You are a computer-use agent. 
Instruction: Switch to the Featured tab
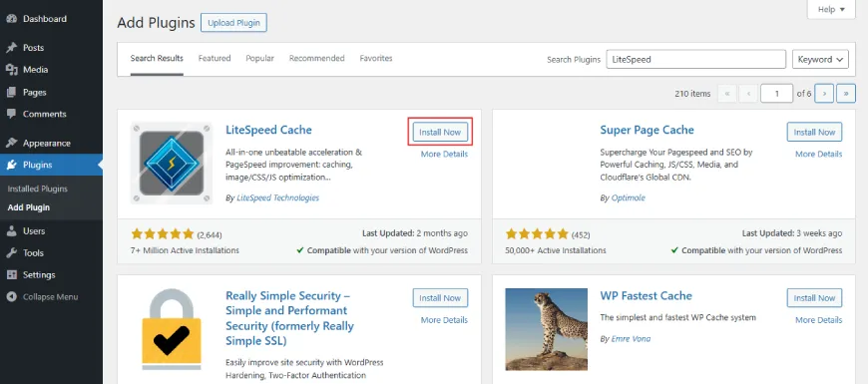[x=215, y=58]
